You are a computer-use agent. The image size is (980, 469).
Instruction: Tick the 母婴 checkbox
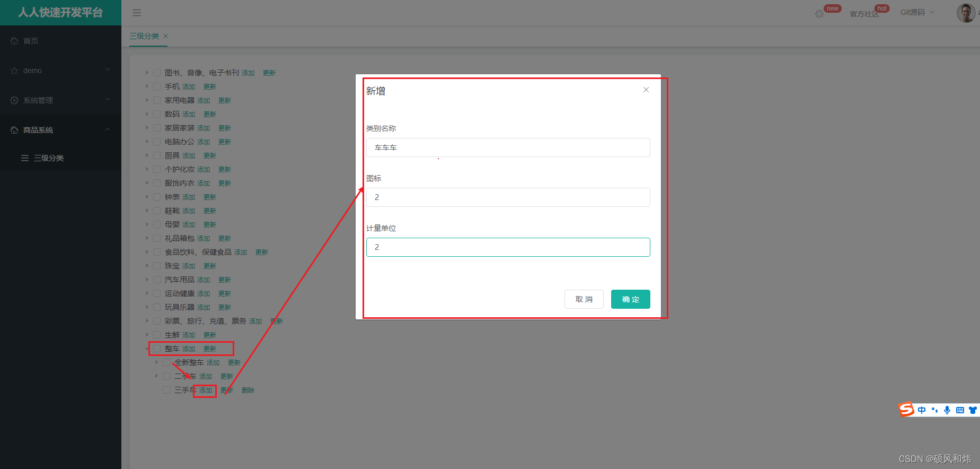point(157,224)
